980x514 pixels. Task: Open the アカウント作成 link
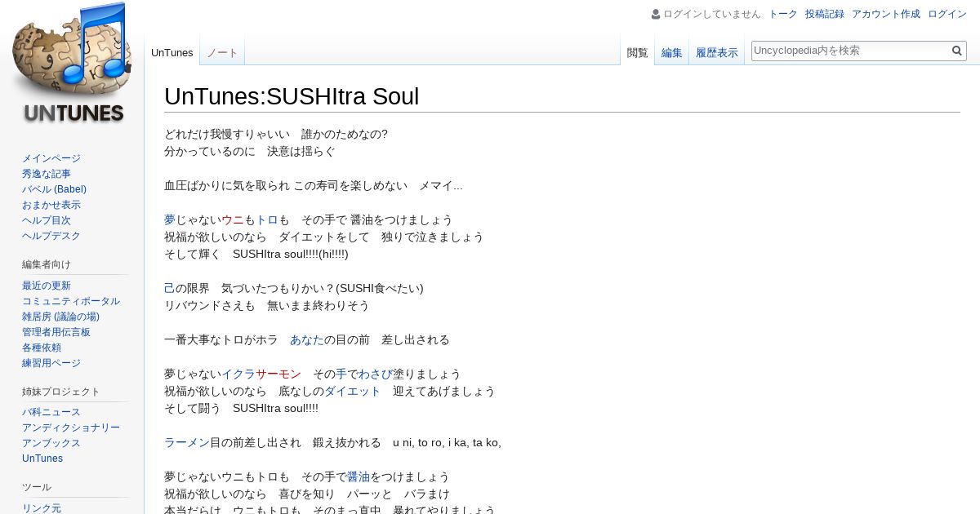tap(886, 14)
